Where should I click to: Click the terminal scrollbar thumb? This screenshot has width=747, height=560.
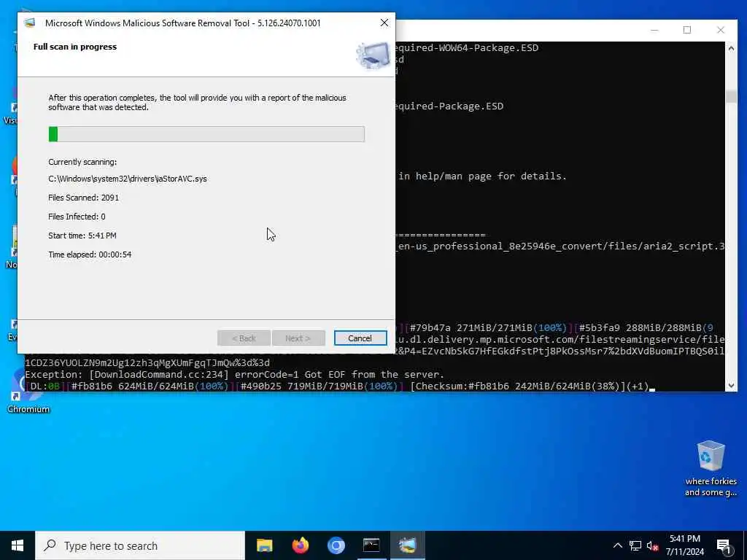pos(731,96)
